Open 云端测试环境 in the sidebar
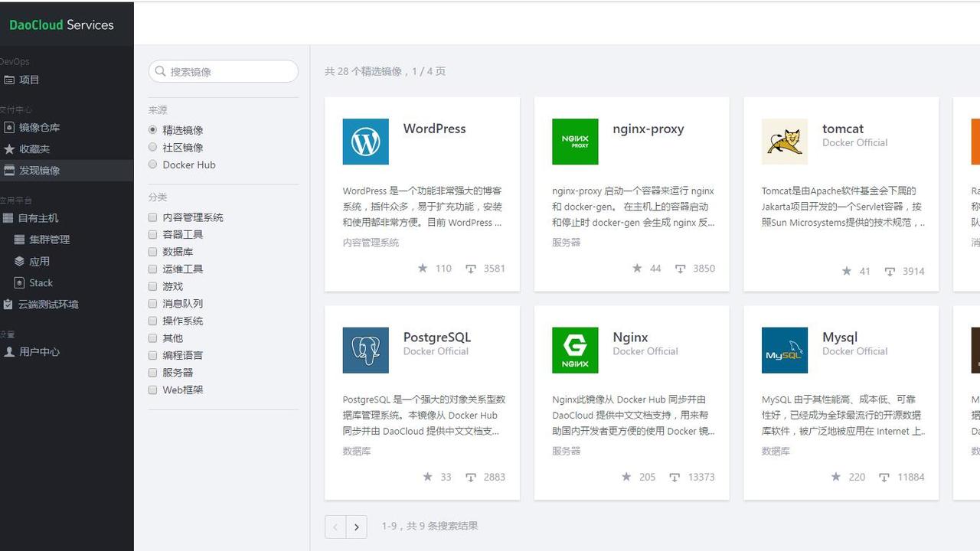 click(x=48, y=304)
